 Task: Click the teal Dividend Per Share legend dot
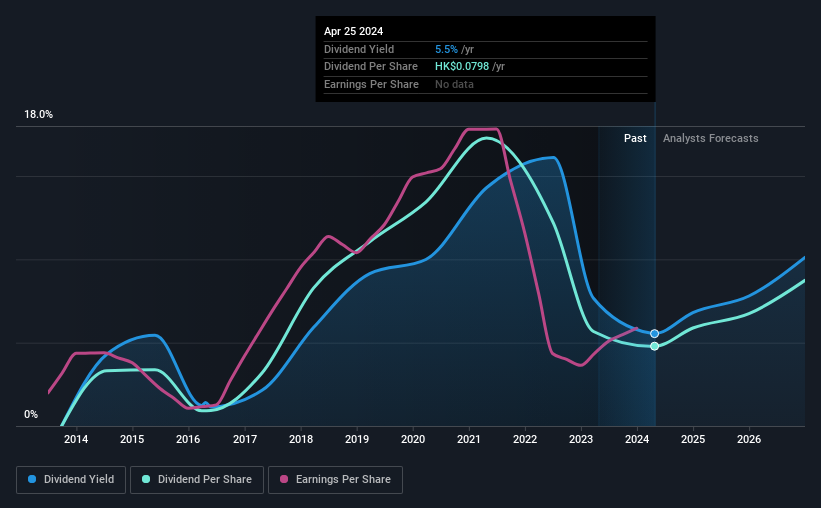point(146,479)
